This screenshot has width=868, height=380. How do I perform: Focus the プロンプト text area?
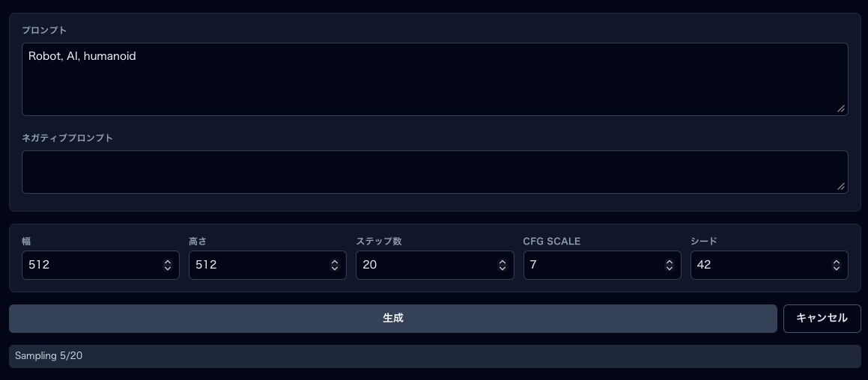434,79
